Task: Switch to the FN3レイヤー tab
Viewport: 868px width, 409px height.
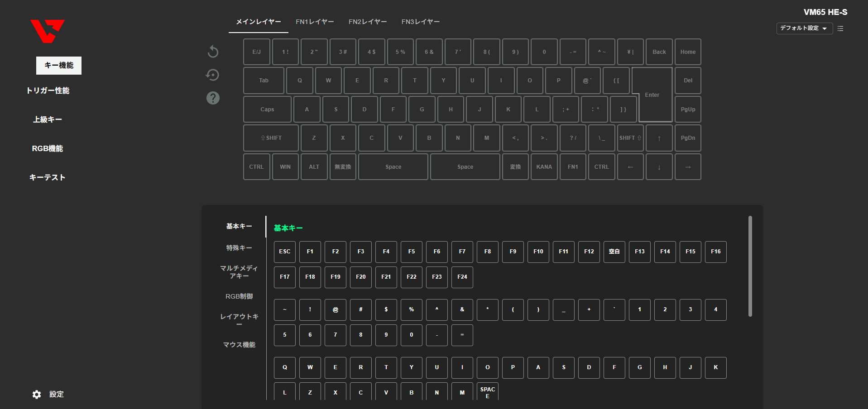Action: [x=420, y=22]
